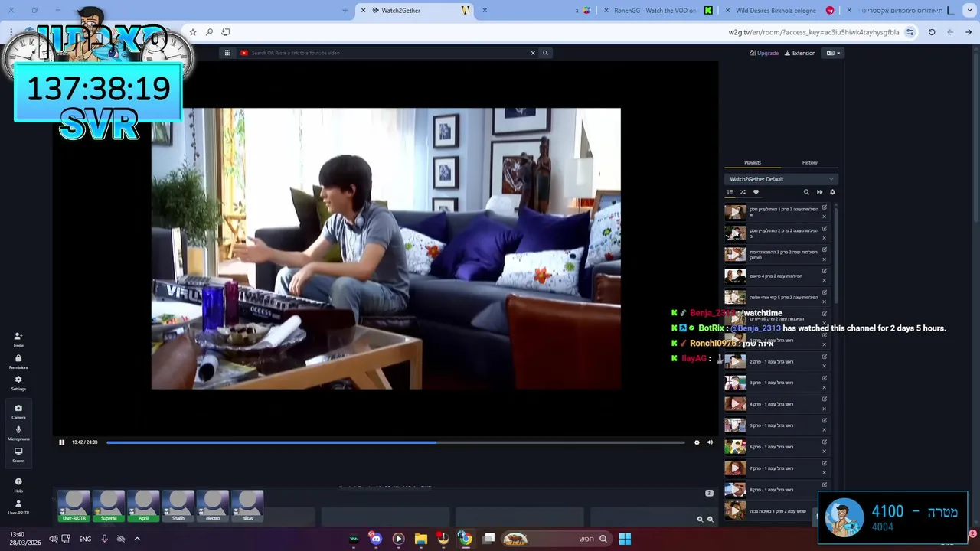Click the playlist panel scrollbar

pos(835,256)
